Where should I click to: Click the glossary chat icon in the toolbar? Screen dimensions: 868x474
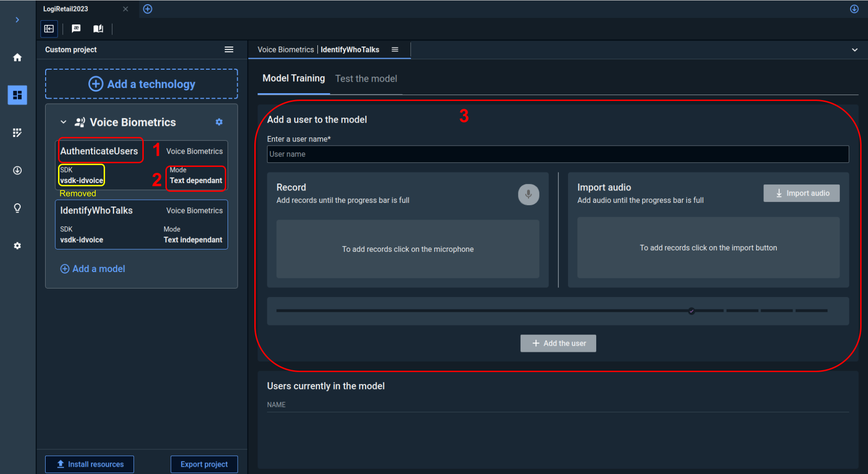(x=76, y=29)
